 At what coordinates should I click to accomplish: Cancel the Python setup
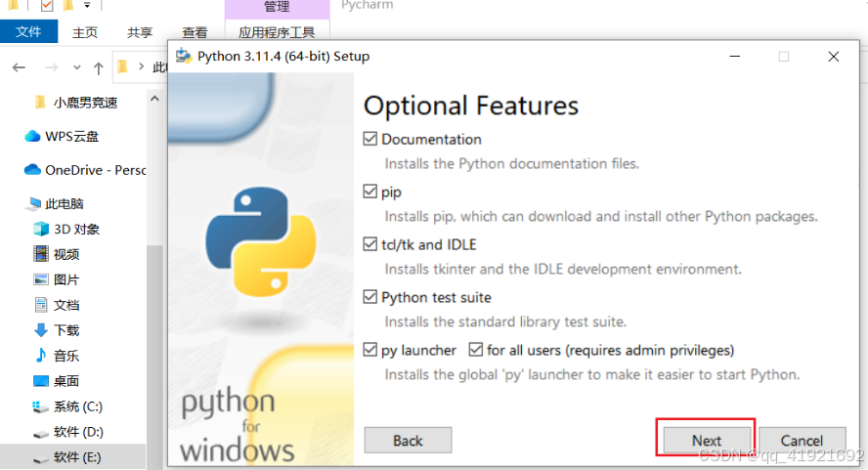point(802,440)
